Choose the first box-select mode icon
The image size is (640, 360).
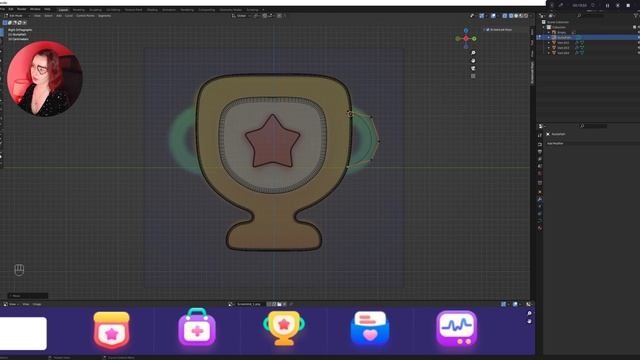click(x=5, y=22)
